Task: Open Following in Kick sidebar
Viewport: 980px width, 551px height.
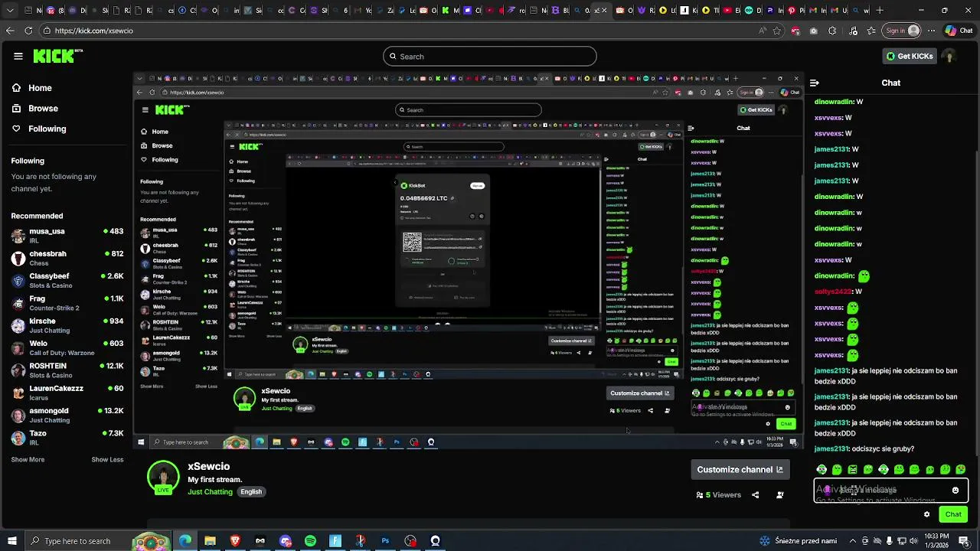Action: [x=39, y=129]
